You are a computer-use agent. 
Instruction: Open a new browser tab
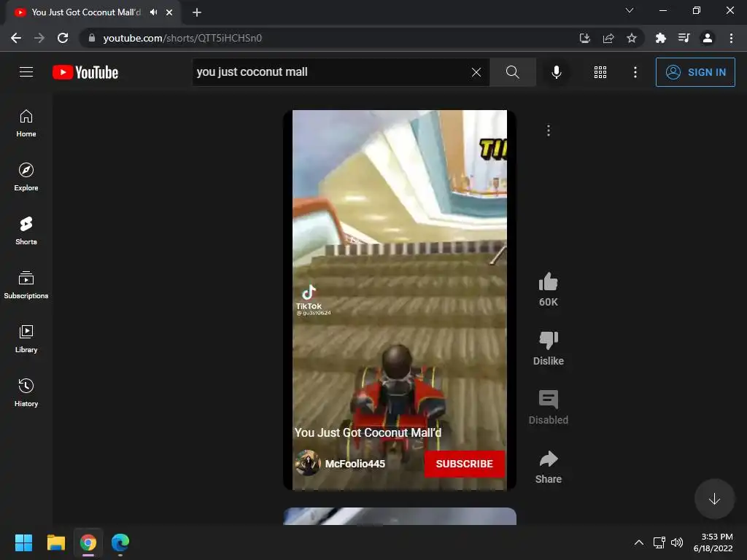click(x=197, y=12)
